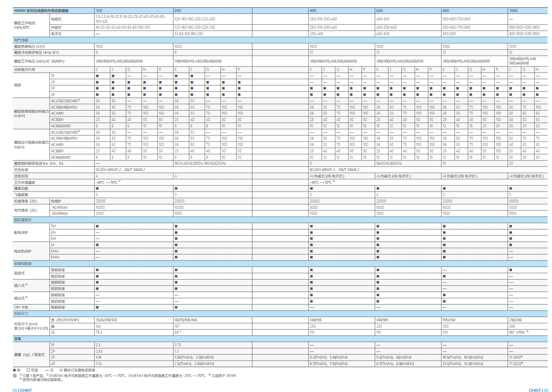Click the 外形尺寸 section header band

21,314
